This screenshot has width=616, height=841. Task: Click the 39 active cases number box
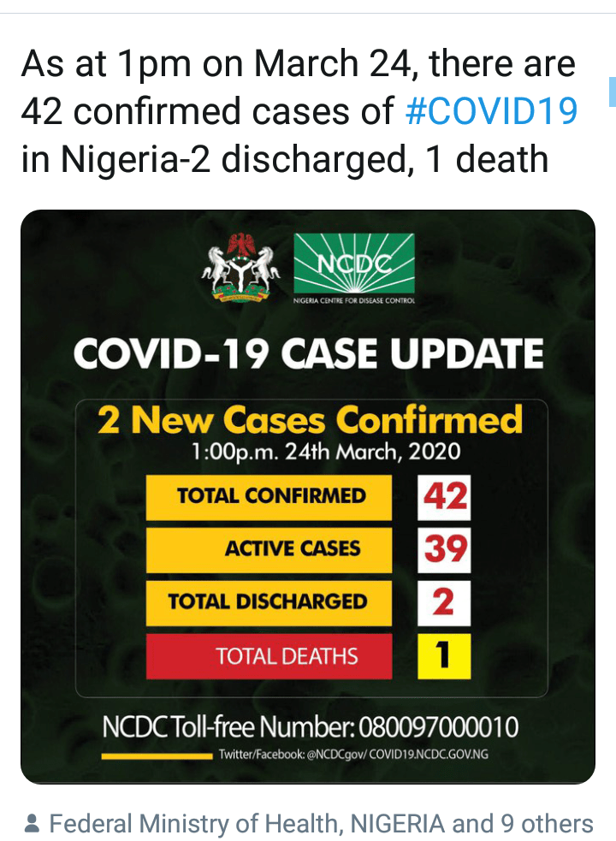pos(444,548)
